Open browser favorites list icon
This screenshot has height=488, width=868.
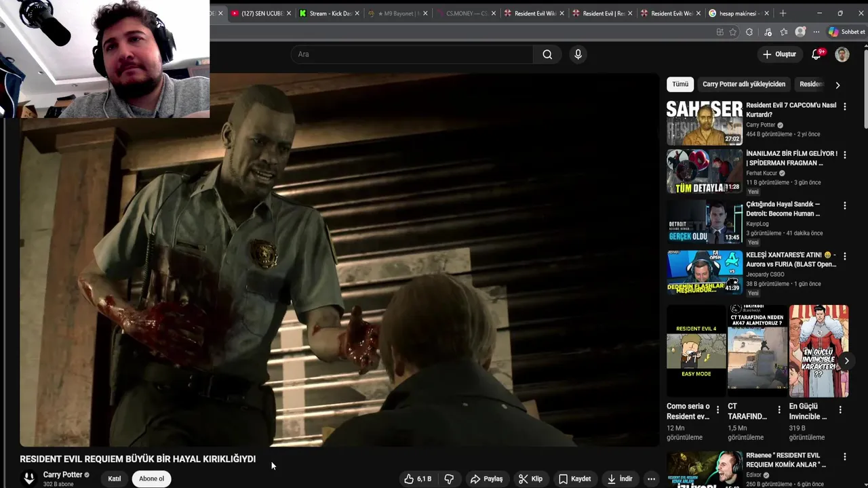784,32
